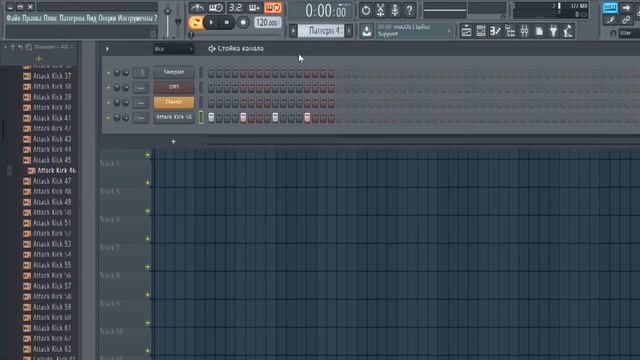640x360 pixels.
Task: Click the microphone icon in the top toolbar
Action: [x=395, y=10]
